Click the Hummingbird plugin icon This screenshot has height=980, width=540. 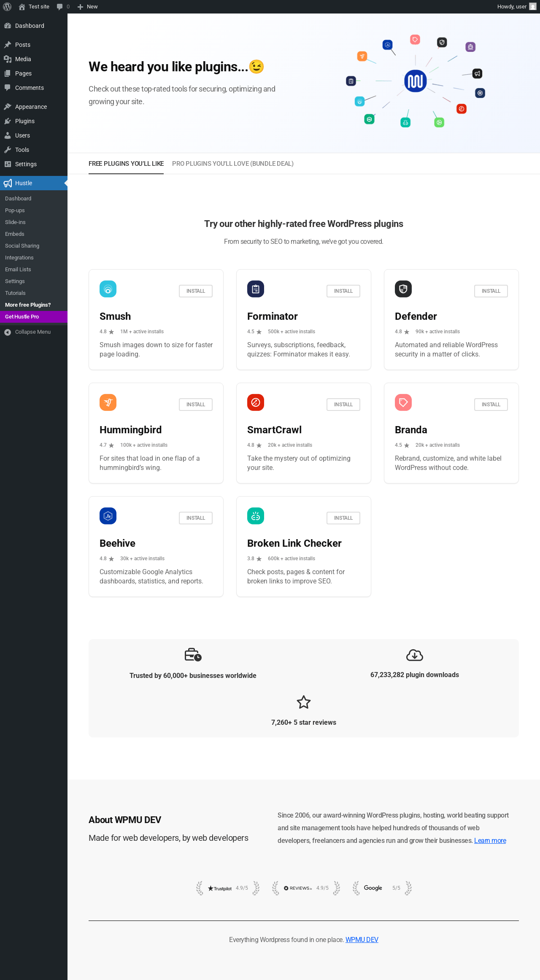108,402
